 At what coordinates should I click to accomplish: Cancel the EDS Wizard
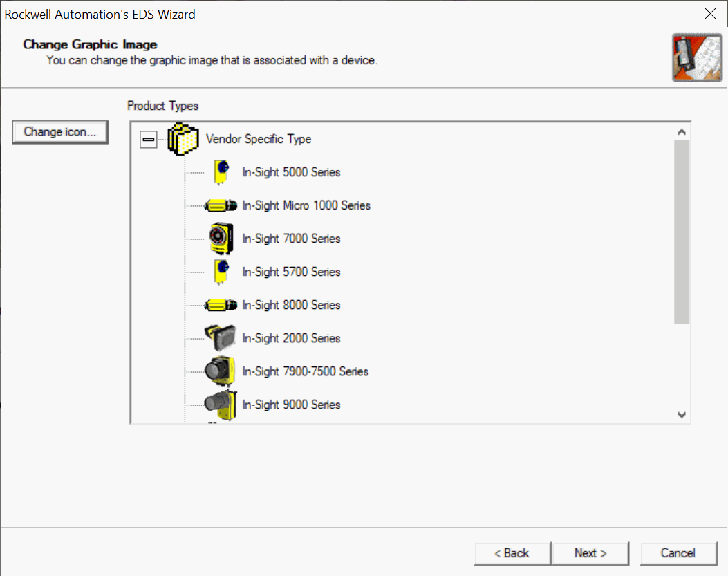click(x=678, y=553)
